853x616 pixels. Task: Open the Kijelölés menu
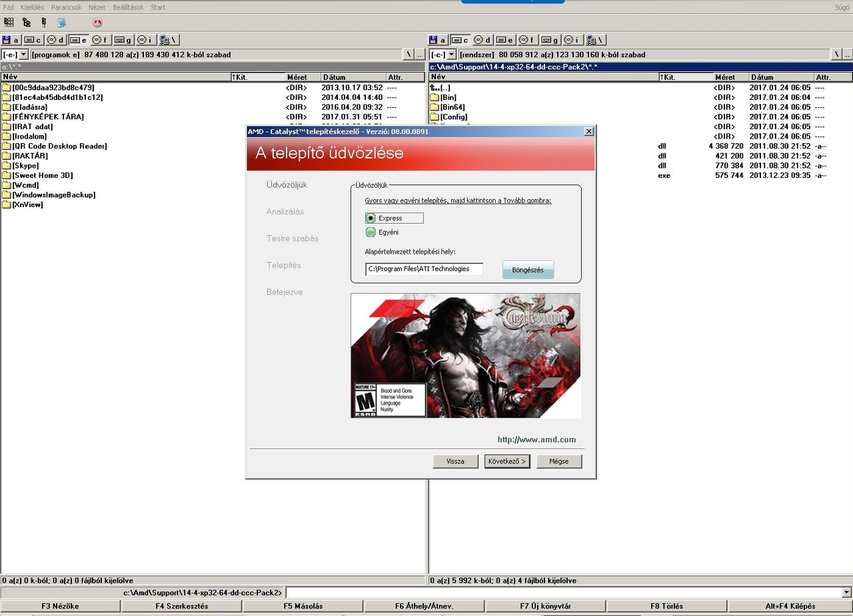[33, 7]
